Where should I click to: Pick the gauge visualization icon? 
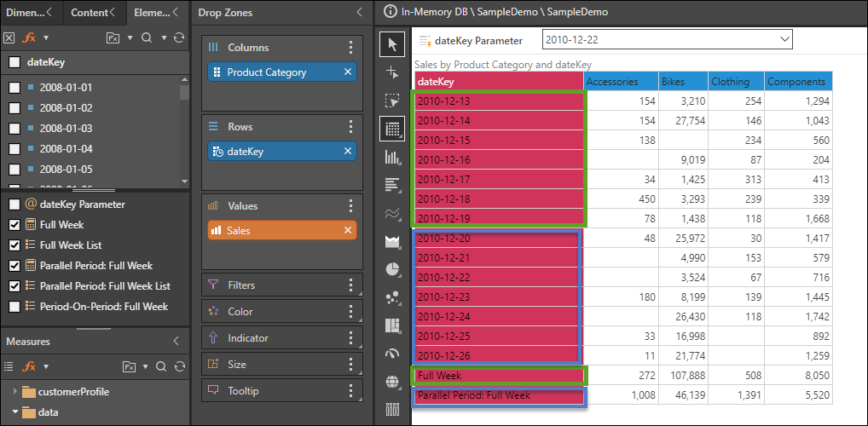[x=392, y=354]
